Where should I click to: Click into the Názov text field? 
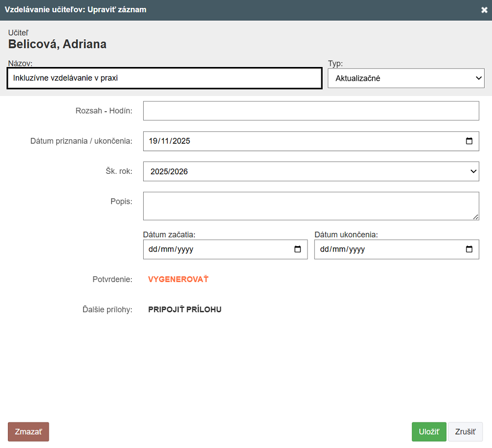(x=164, y=78)
